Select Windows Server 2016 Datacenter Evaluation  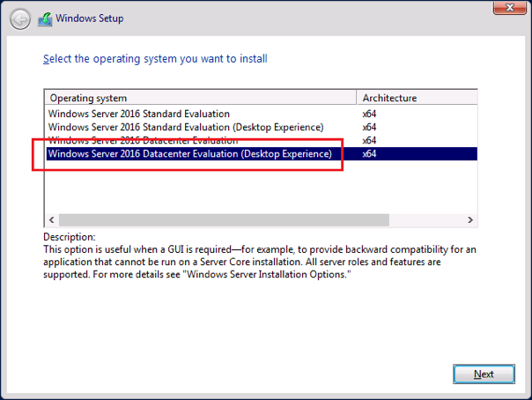(143, 140)
